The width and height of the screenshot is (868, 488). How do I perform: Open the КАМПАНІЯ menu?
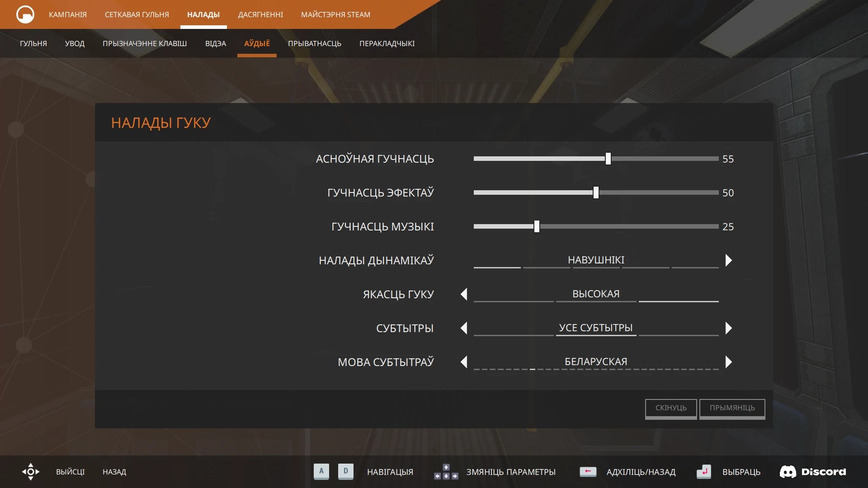[68, 14]
